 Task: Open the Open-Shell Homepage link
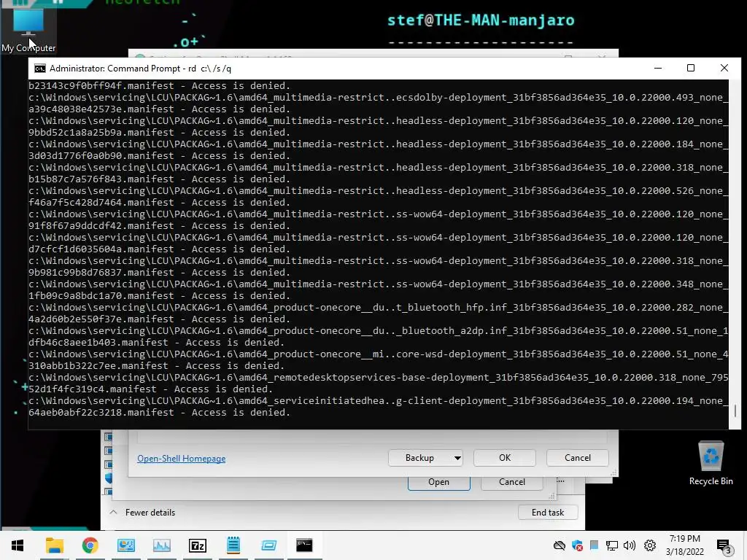click(181, 459)
